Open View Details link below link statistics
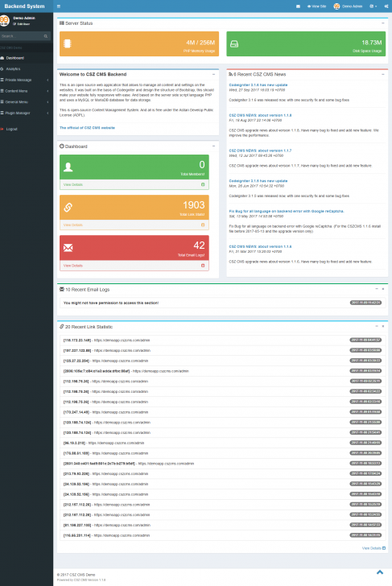 point(373,548)
